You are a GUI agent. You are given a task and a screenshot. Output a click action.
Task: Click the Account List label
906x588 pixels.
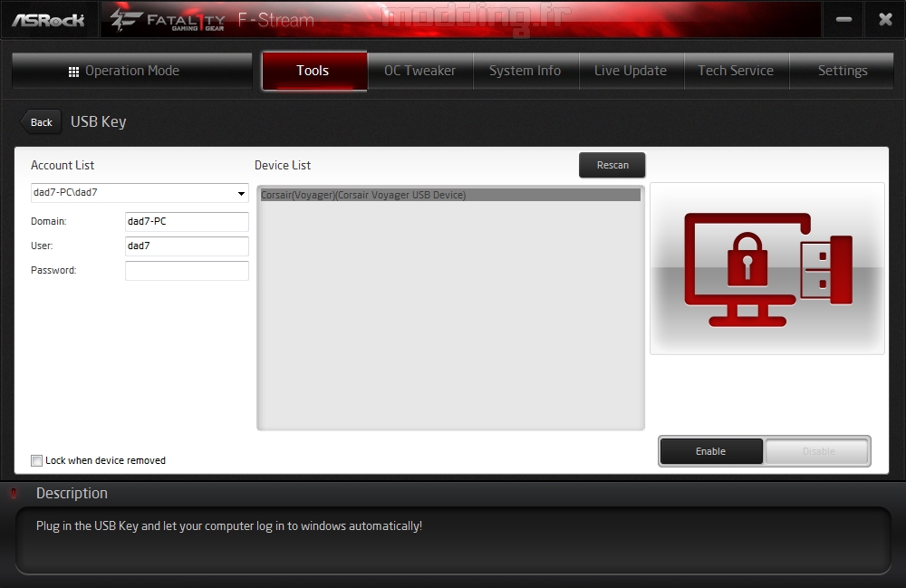tap(63, 165)
